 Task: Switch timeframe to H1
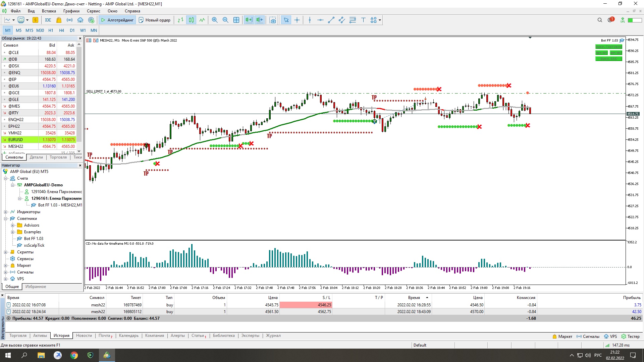click(51, 30)
